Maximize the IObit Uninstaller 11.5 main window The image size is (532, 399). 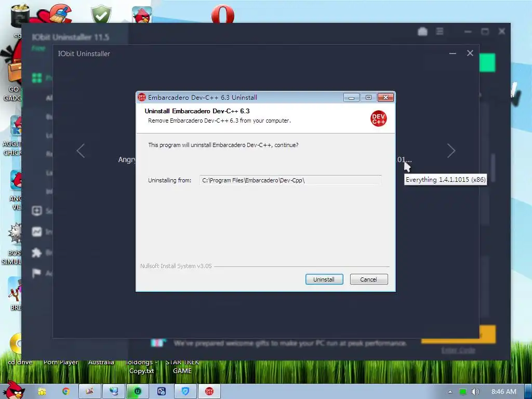pyautogui.click(x=485, y=32)
